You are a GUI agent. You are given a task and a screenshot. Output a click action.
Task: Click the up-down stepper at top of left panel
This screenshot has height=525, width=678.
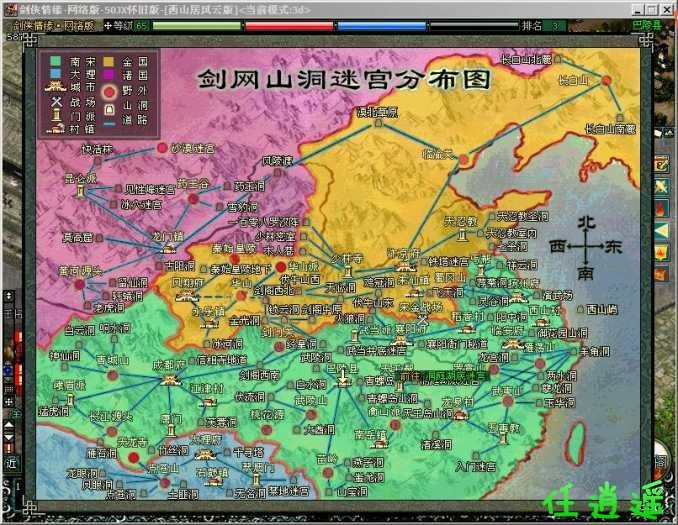click(x=9, y=296)
